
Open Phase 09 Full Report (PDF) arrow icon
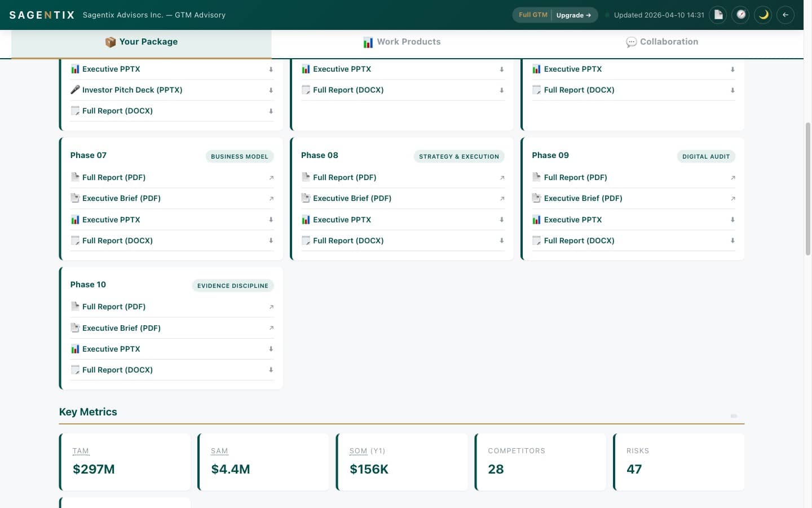click(x=733, y=178)
